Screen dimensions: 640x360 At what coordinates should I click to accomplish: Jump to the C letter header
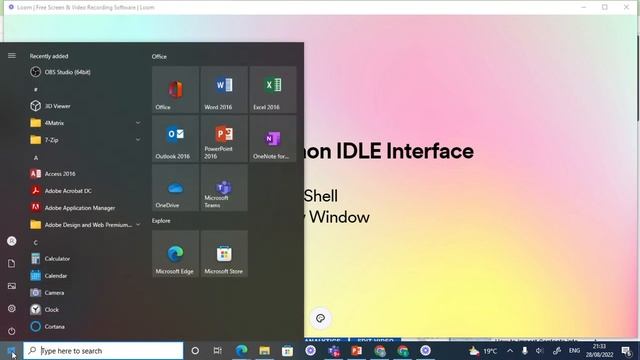pos(36,242)
